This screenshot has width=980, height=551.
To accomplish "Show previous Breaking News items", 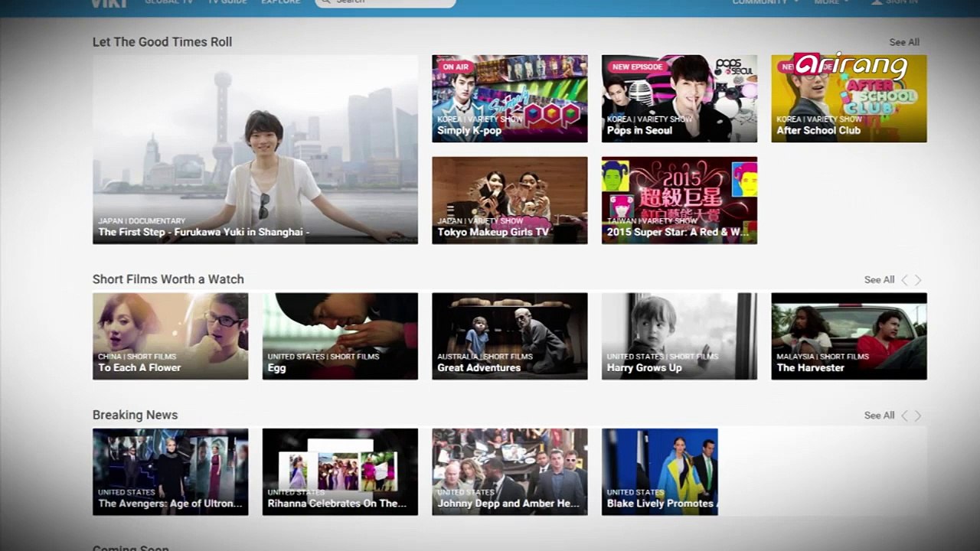I will click(904, 416).
